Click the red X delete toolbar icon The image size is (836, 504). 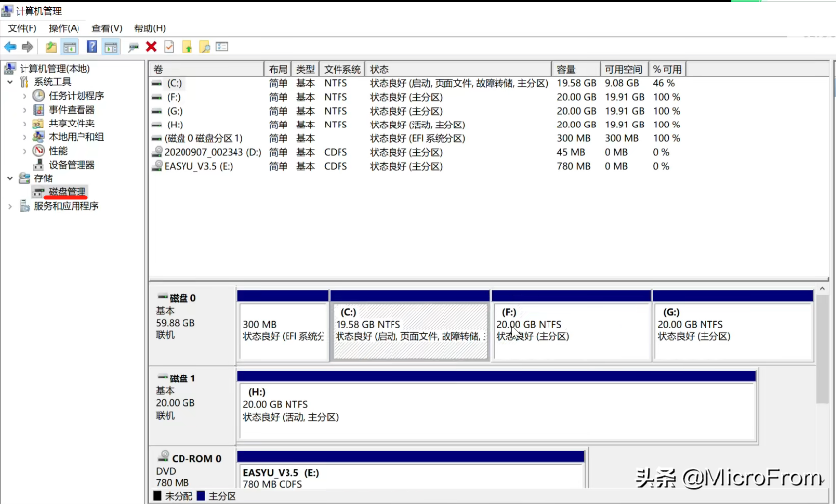tap(151, 46)
